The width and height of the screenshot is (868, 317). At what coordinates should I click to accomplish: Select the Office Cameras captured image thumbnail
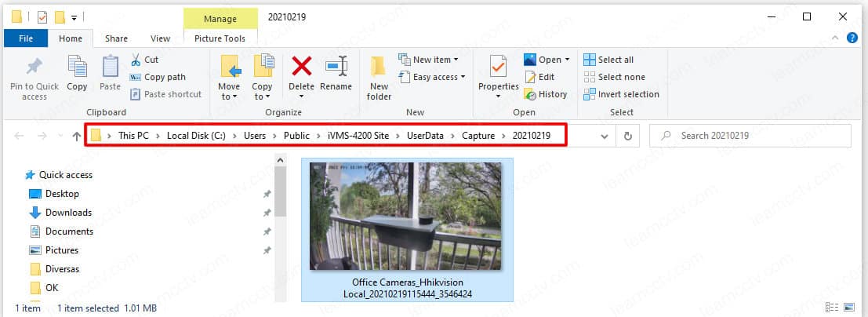pos(406,217)
